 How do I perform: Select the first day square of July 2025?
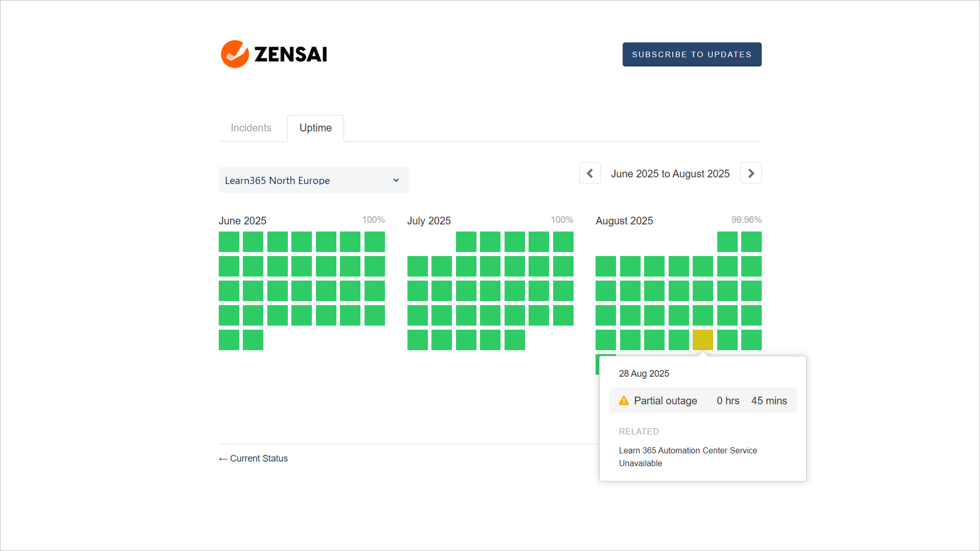pos(466,242)
